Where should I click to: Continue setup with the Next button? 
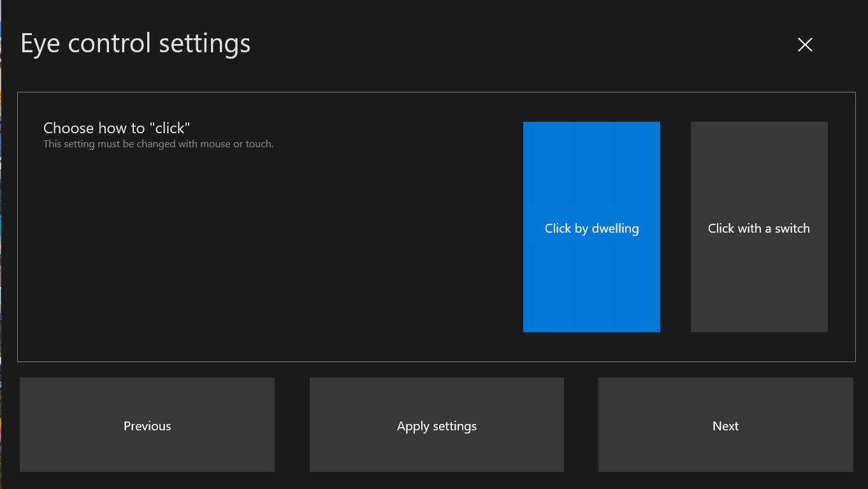[x=725, y=425]
